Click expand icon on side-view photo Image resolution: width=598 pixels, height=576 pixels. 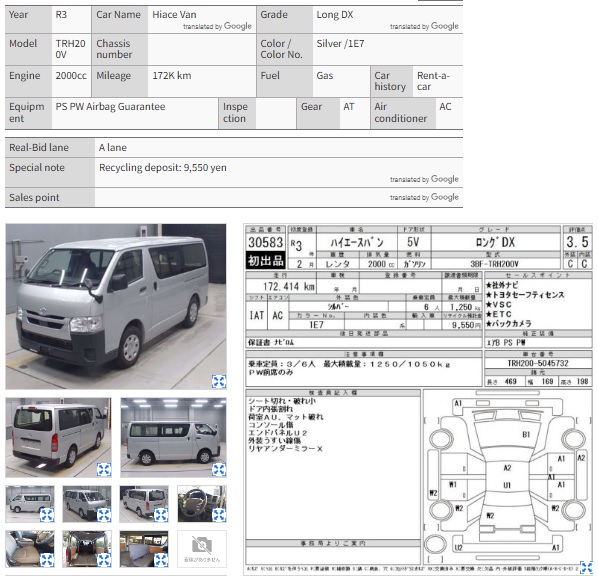pos(219,470)
